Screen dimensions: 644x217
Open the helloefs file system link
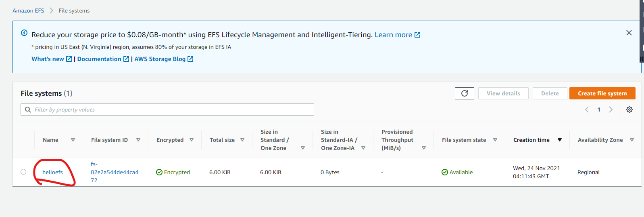[52, 172]
